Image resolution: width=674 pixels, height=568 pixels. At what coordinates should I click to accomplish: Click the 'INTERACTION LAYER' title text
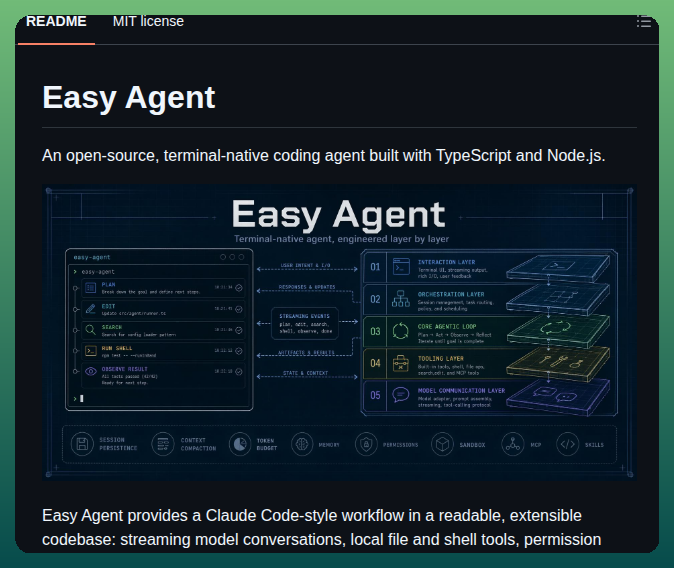[447, 262]
